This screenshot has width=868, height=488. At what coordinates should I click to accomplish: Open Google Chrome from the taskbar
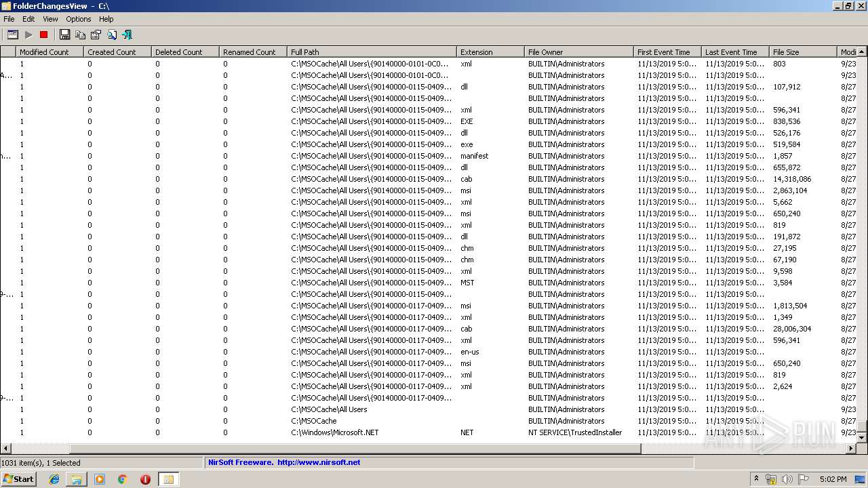[x=123, y=479]
